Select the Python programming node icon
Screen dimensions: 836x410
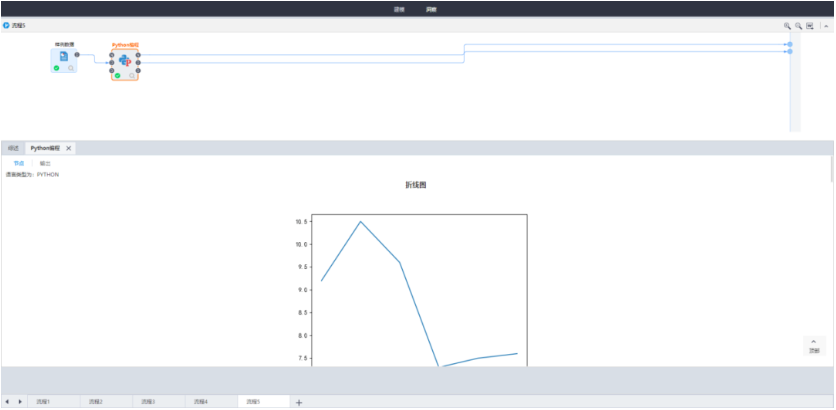pos(125,62)
